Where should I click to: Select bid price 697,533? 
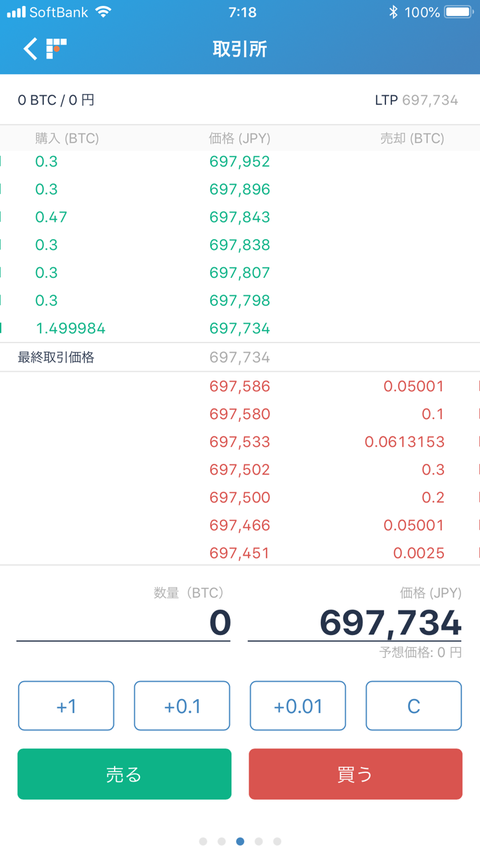pos(240,442)
